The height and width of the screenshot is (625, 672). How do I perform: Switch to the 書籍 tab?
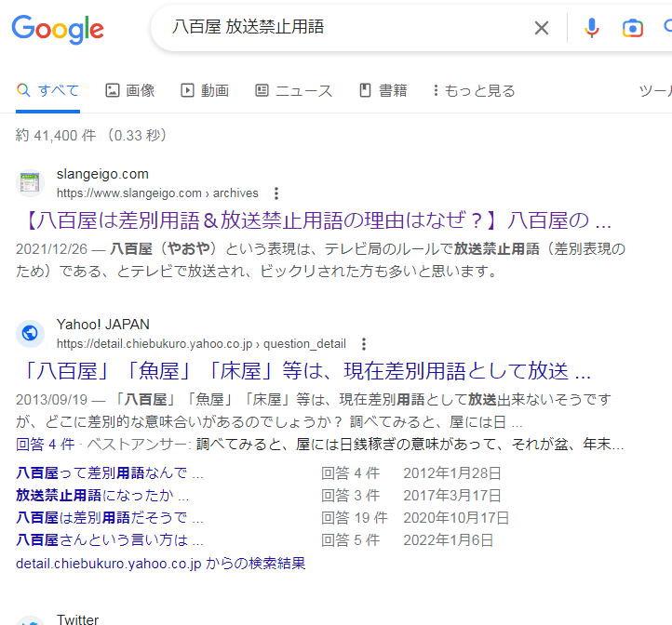click(383, 91)
